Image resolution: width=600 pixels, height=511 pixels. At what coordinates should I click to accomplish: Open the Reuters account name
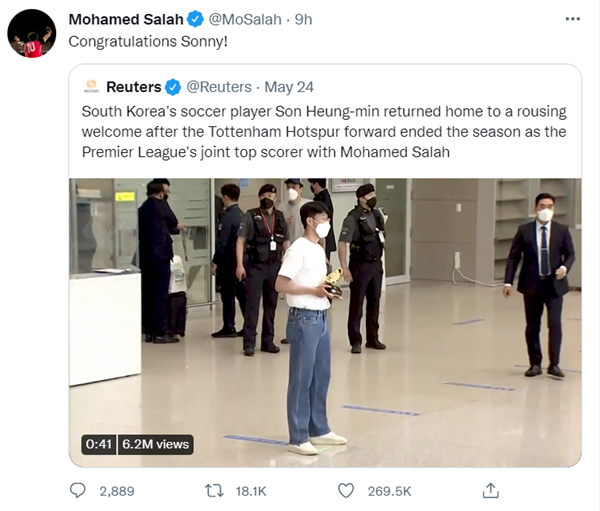(x=134, y=87)
